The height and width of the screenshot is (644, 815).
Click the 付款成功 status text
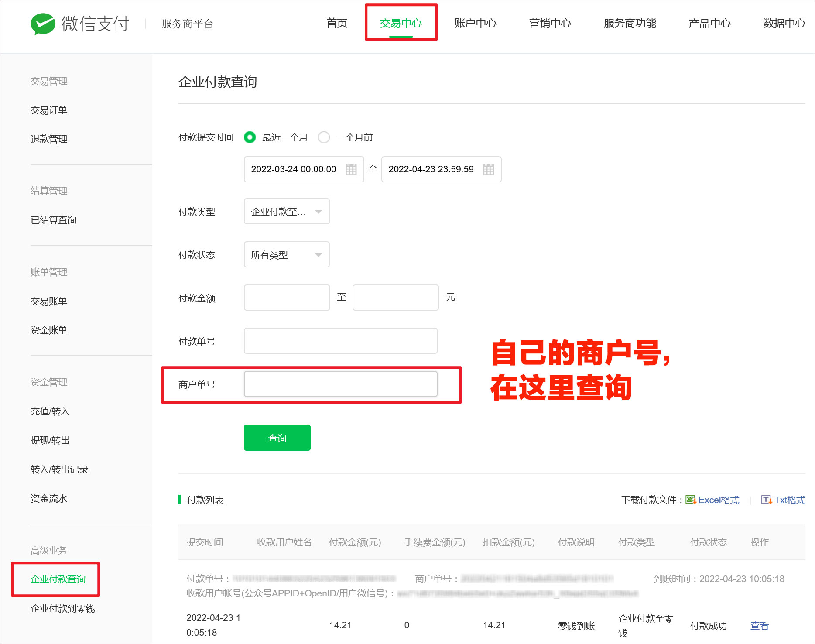709,626
